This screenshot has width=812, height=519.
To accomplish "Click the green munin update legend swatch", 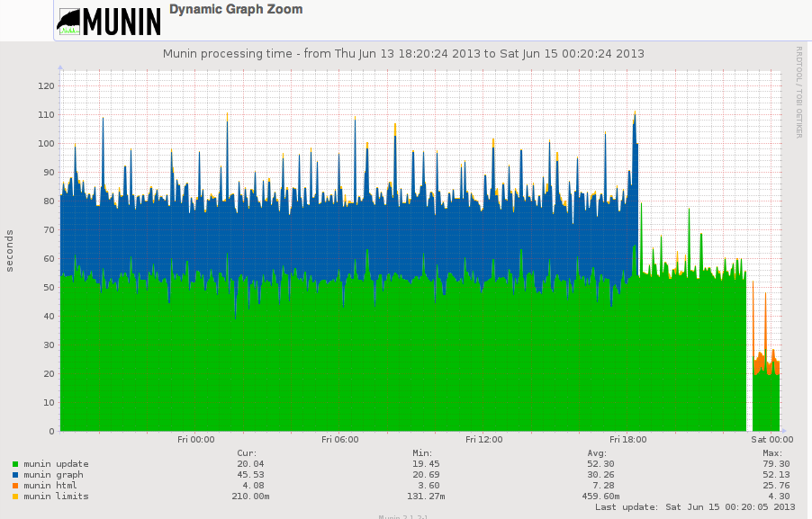I will click(15, 464).
